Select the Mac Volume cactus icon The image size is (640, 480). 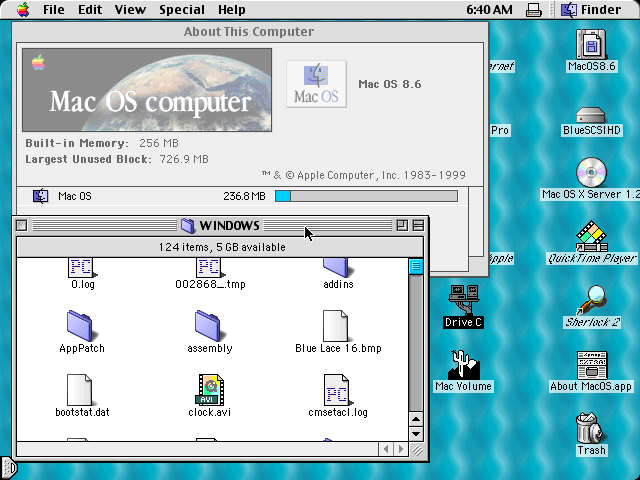click(463, 364)
